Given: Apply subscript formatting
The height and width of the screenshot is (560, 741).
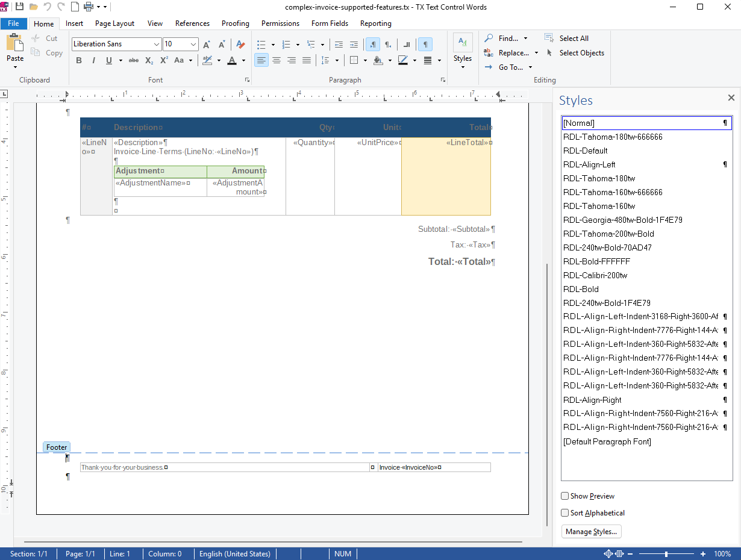Looking at the screenshot, I should click(x=149, y=60).
